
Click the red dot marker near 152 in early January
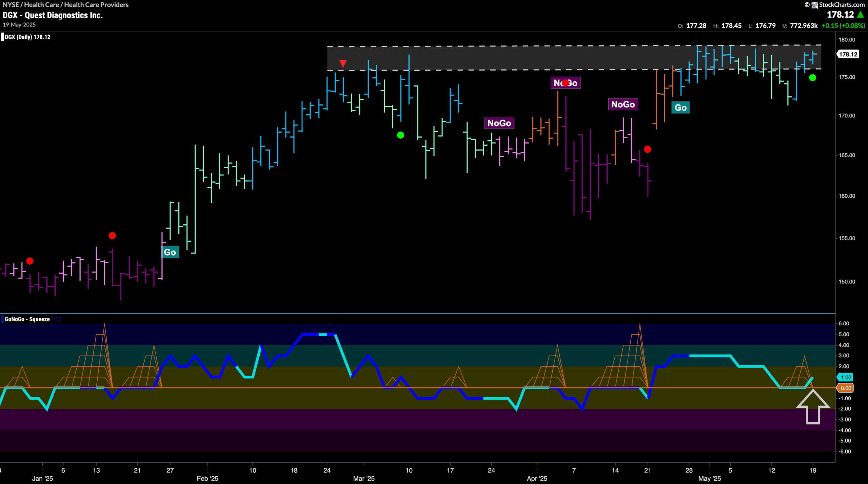tap(30, 261)
